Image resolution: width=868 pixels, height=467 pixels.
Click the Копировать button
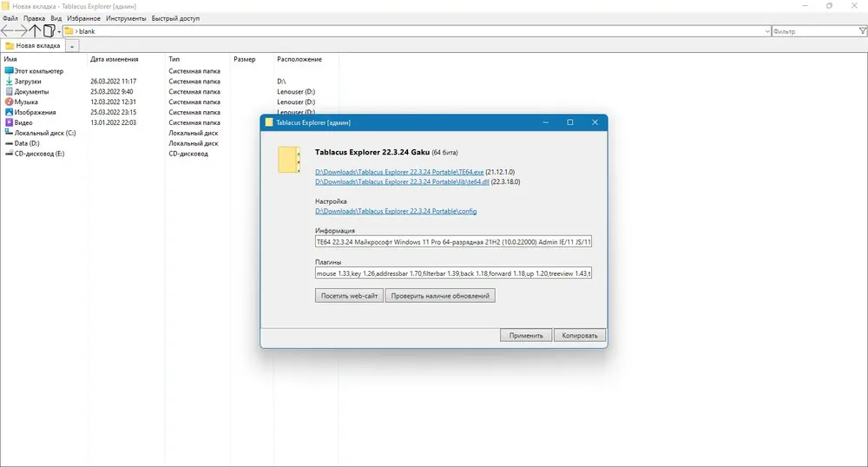pyautogui.click(x=580, y=335)
